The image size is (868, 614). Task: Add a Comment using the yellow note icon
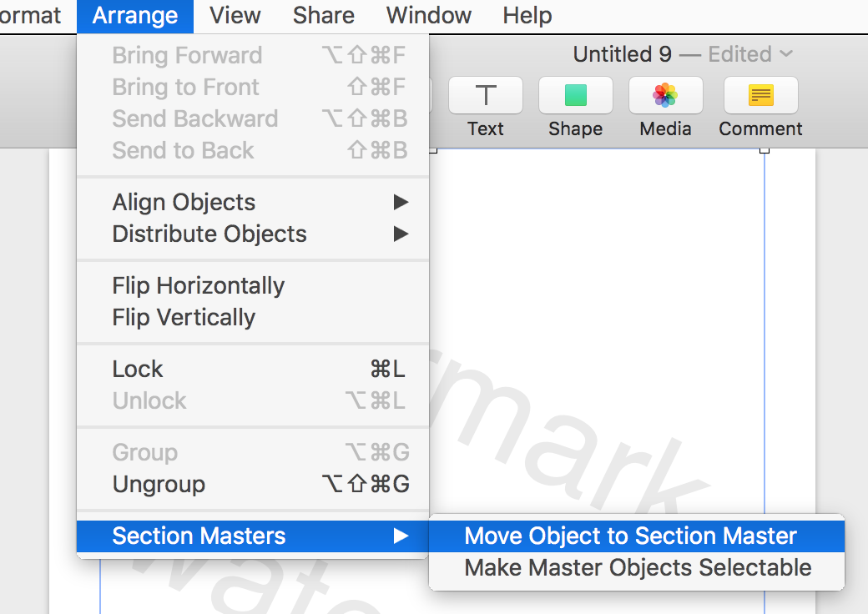tap(760, 96)
